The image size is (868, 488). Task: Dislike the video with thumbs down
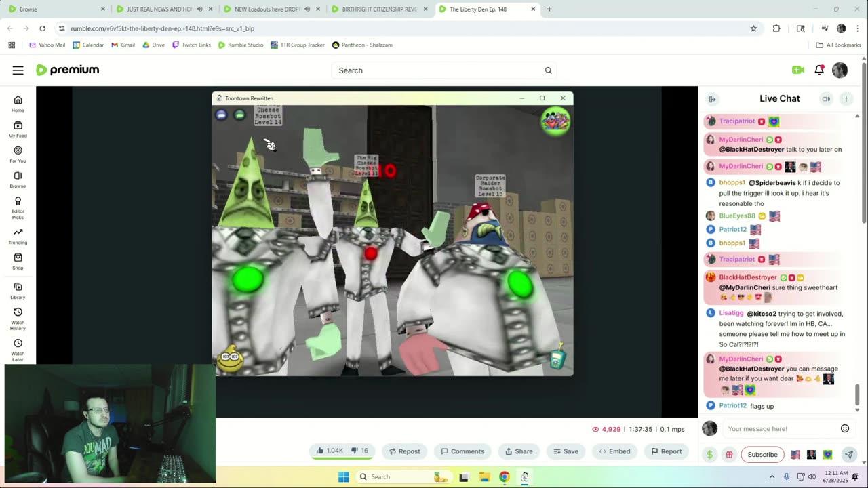click(360, 451)
